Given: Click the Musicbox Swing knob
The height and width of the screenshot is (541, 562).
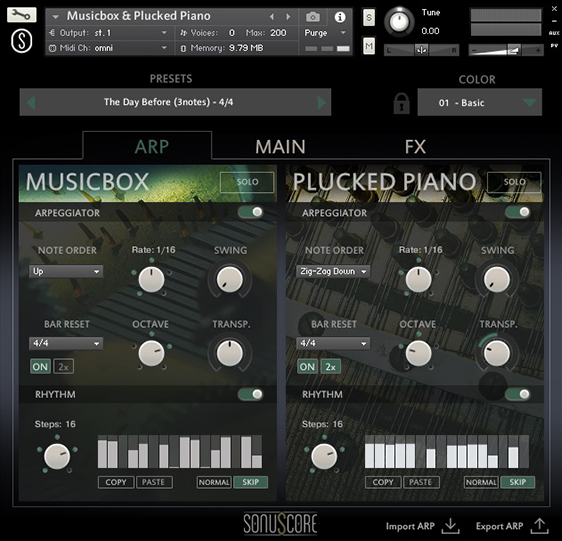Looking at the screenshot, I should coord(229,279).
